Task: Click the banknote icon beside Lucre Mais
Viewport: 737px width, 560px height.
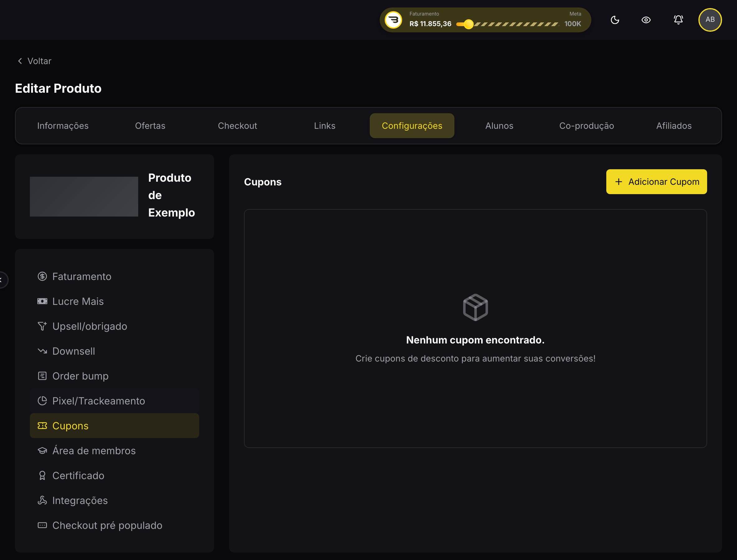Action: 42,301
